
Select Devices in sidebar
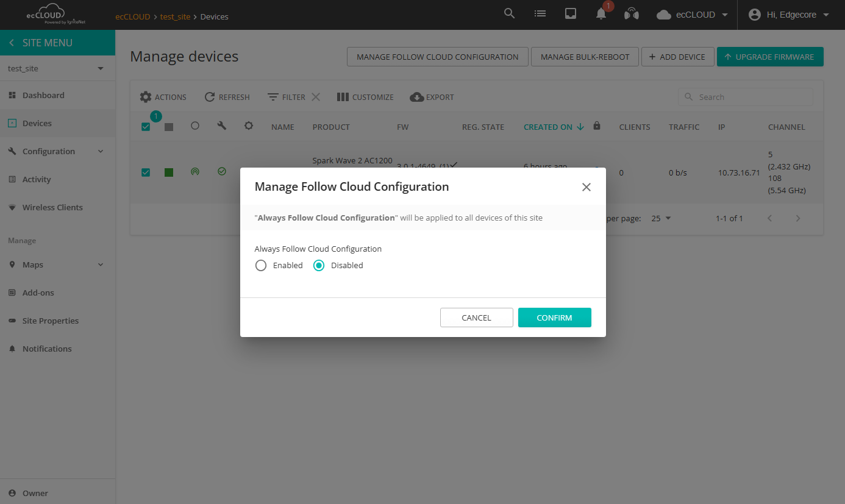[57, 123]
